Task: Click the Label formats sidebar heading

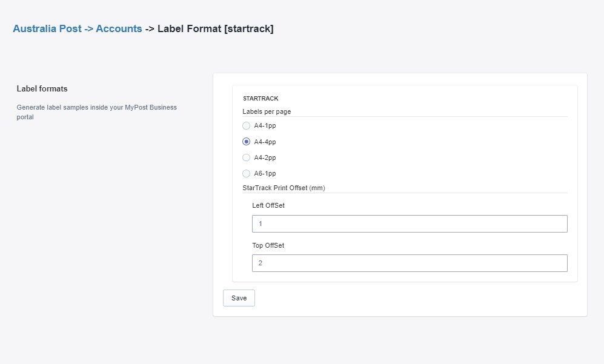Action: coord(42,88)
